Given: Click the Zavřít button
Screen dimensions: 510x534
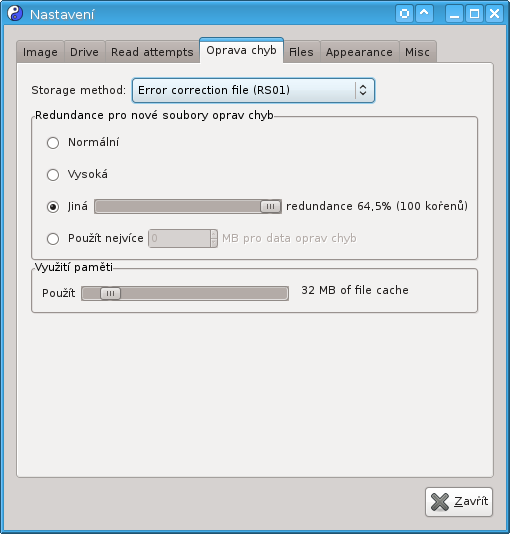Looking at the screenshot, I should tap(459, 502).
